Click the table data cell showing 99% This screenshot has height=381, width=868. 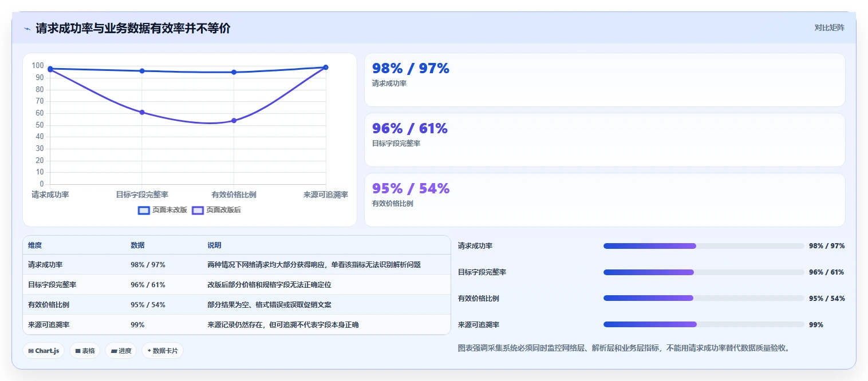137,324
